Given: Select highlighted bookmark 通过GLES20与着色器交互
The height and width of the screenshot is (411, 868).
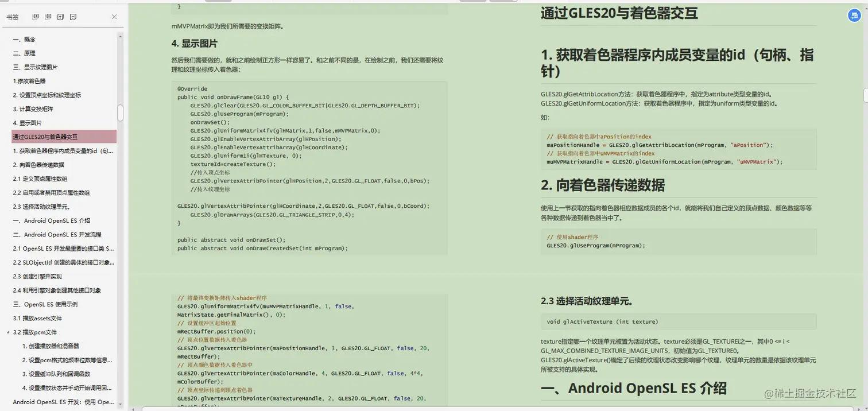Looking at the screenshot, I should (64, 137).
